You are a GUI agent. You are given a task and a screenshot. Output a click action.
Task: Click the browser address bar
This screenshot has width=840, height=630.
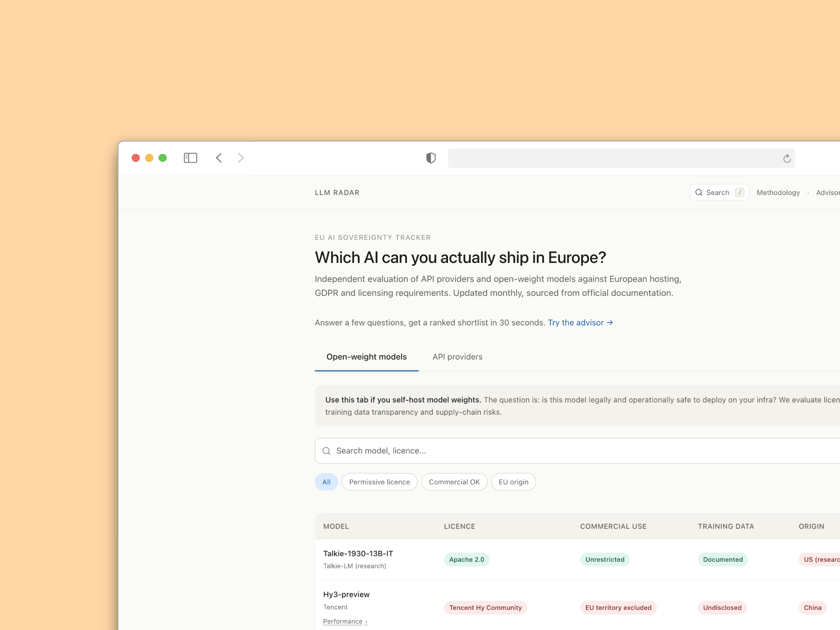tap(612, 158)
